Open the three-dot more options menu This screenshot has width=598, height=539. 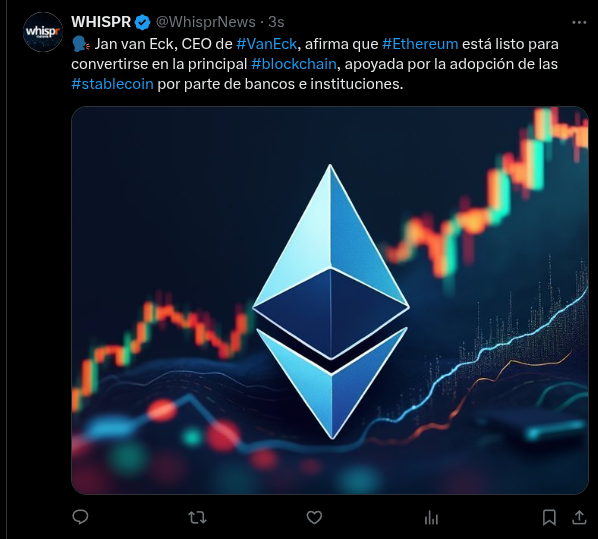(x=579, y=23)
